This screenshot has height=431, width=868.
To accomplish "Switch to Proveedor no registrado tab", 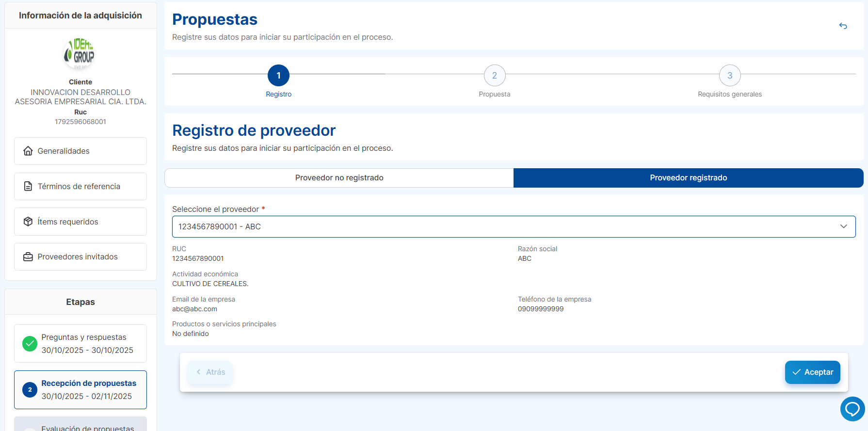I will (339, 178).
